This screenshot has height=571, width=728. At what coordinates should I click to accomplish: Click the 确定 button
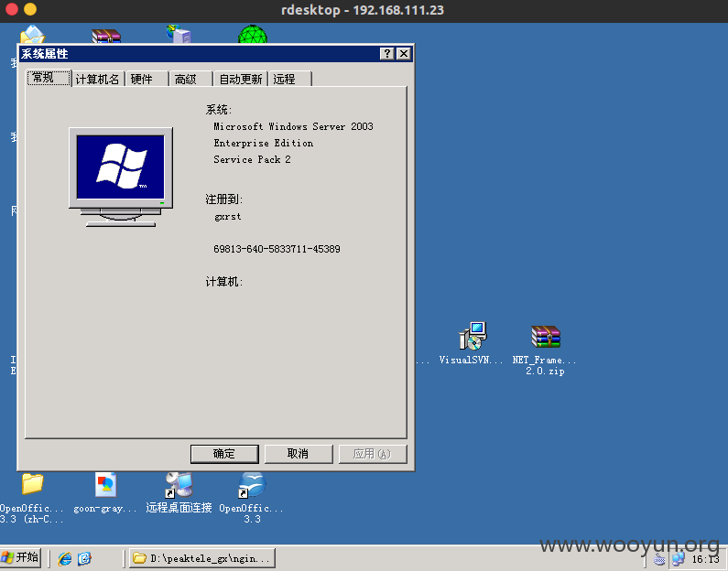(x=224, y=454)
